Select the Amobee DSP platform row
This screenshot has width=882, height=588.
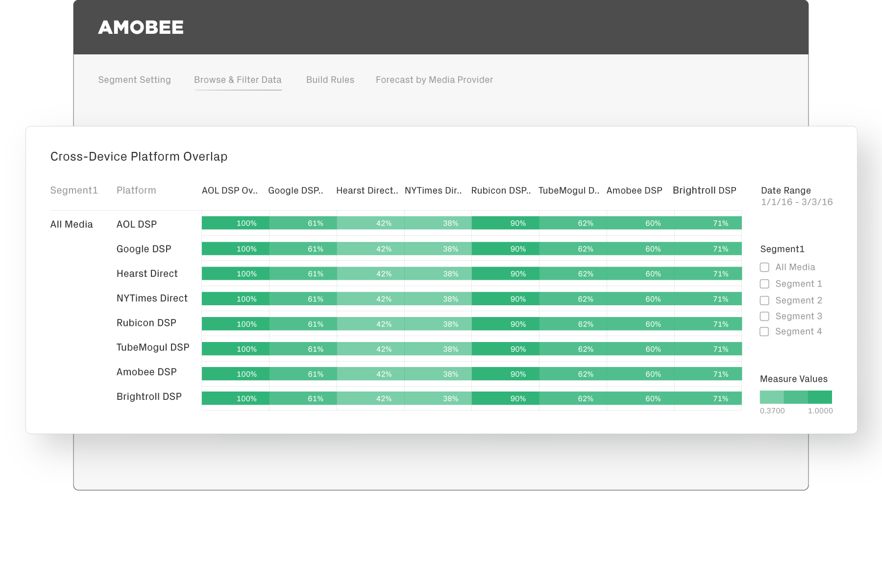click(147, 372)
